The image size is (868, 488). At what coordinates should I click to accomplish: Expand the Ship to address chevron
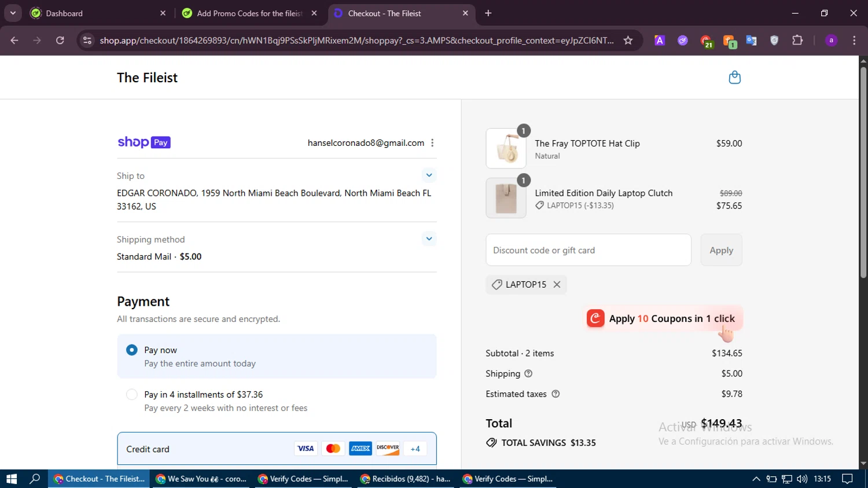429,175
